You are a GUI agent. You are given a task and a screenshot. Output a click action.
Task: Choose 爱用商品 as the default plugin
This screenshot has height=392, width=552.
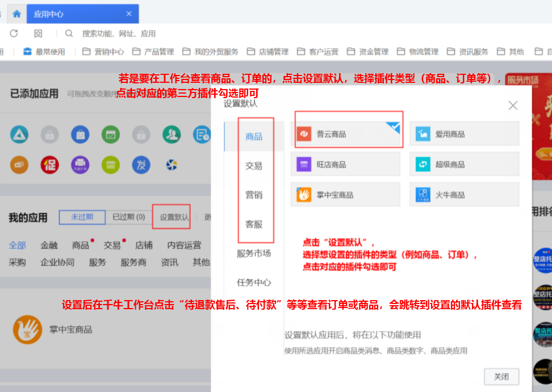pyautogui.click(x=464, y=134)
